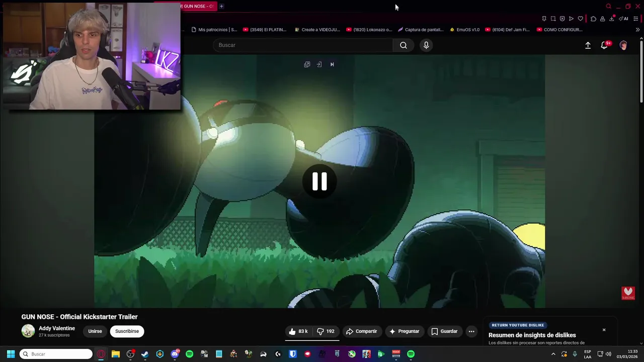The image size is (644, 362).
Task: Click the skip-next icon above player
Action: (x=332, y=64)
